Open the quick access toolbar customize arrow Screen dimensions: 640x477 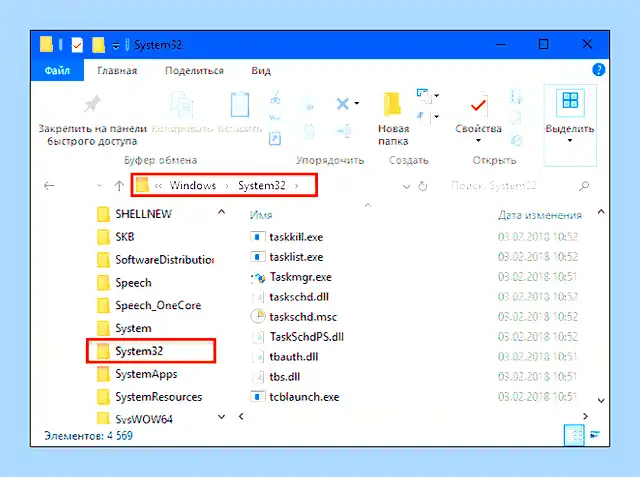(116, 46)
